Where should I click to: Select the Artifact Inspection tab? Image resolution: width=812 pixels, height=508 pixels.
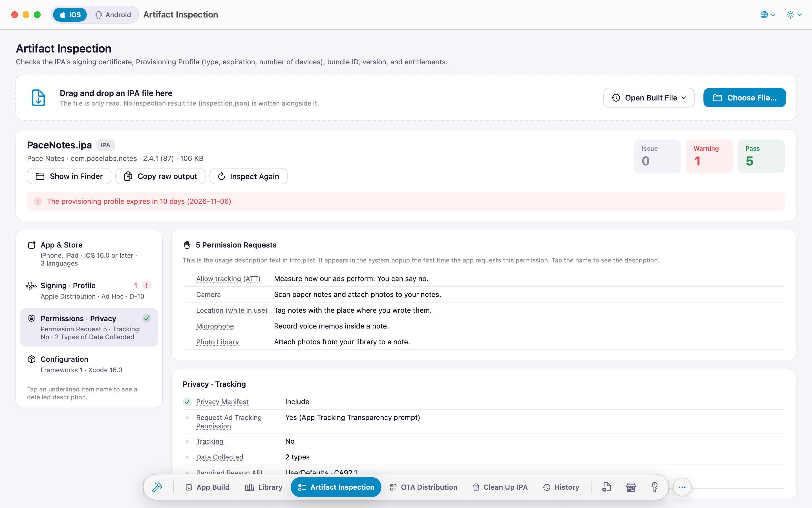click(x=336, y=487)
